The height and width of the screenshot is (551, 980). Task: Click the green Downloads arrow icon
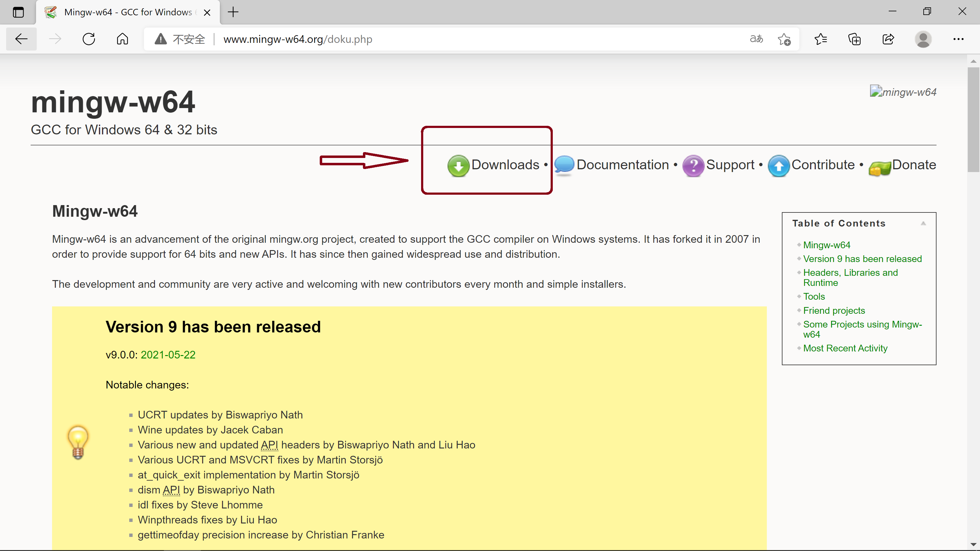tap(458, 166)
